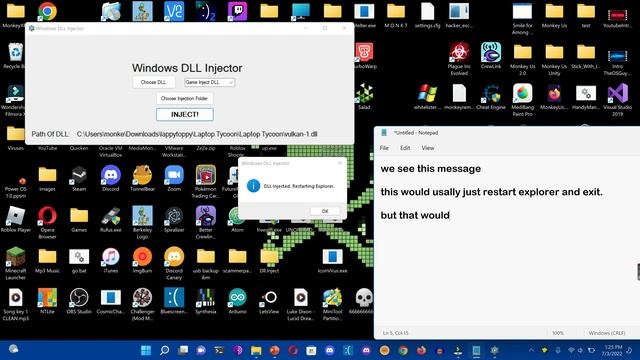This screenshot has height=360, width=640.
Task: Click the Choose DLL button
Action: point(153,82)
